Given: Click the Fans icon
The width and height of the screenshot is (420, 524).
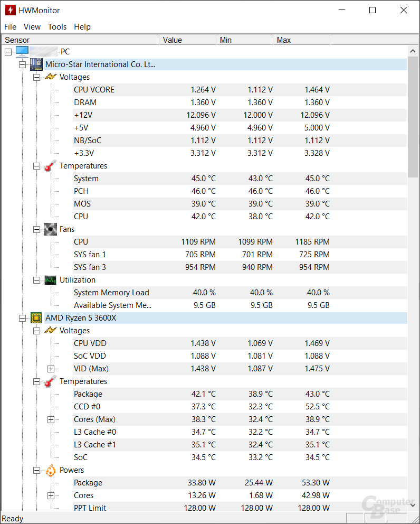Looking at the screenshot, I should pyautogui.click(x=51, y=229).
